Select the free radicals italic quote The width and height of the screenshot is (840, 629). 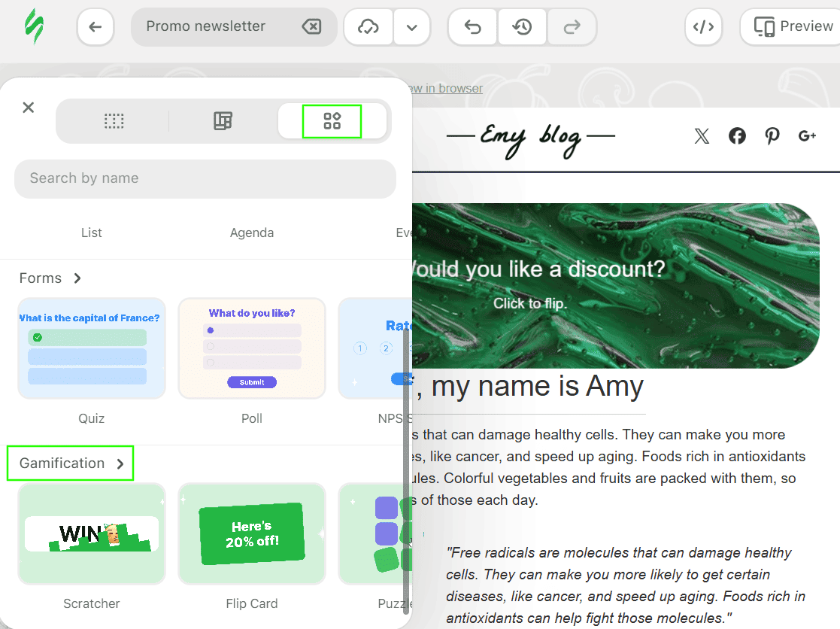coord(626,585)
